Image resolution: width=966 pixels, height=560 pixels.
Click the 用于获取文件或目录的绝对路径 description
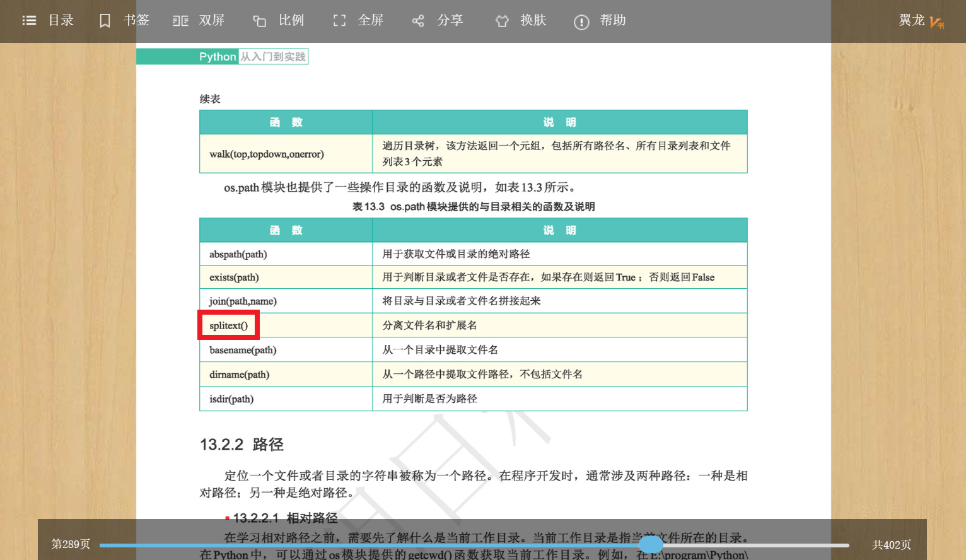click(x=456, y=254)
